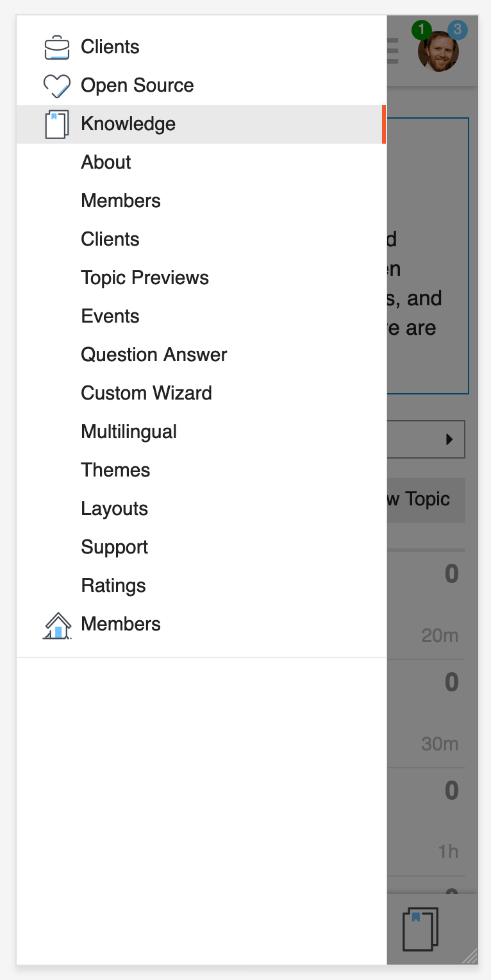Open the Ratings submenu item
The width and height of the screenshot is (491, 980).
[x=113, y=586]
